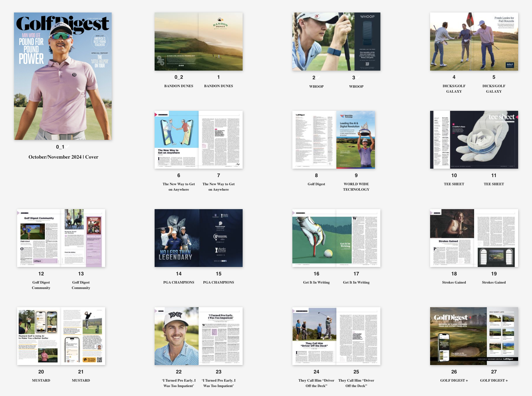Click 'Get It In Writing' under page 17
This screenshot has height=396, width=532.
click(x=356, y=282)
